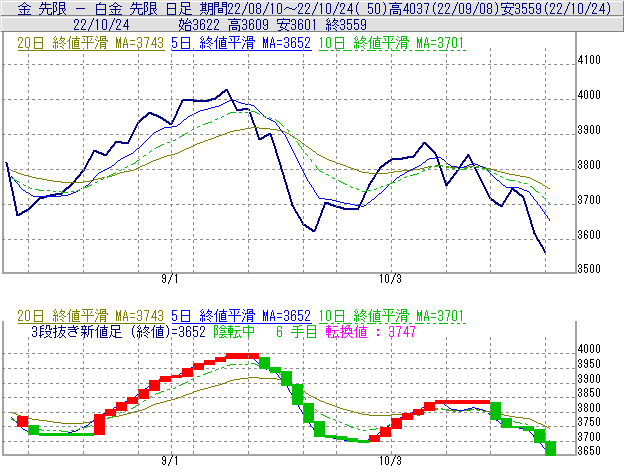Click the date '22/10/24' in second header row

point(101,25)
